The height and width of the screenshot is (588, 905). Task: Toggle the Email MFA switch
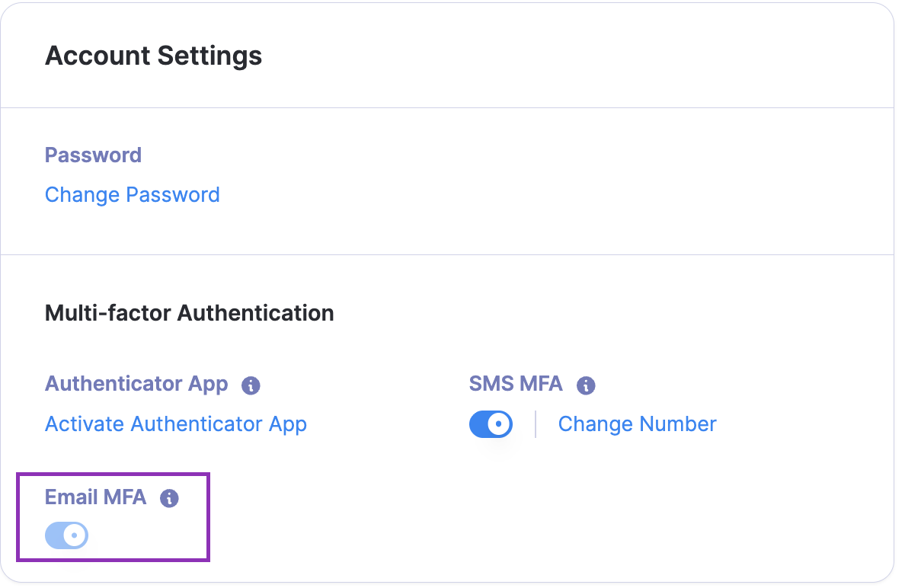67,535
